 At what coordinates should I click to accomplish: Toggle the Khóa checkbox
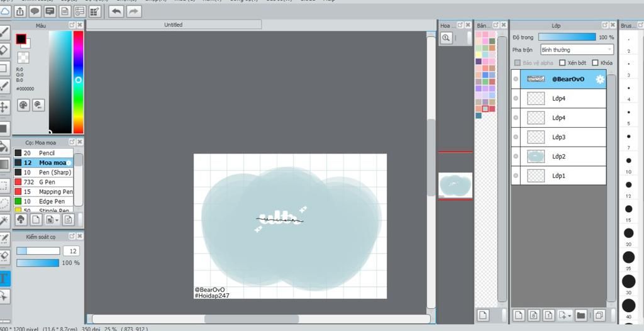[595, 63]
